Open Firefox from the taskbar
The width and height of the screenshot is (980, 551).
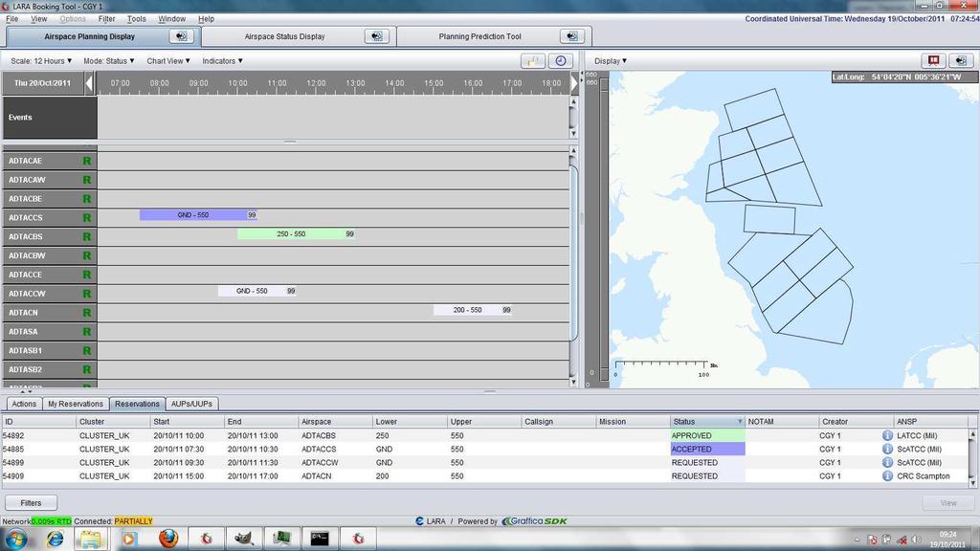168,539
